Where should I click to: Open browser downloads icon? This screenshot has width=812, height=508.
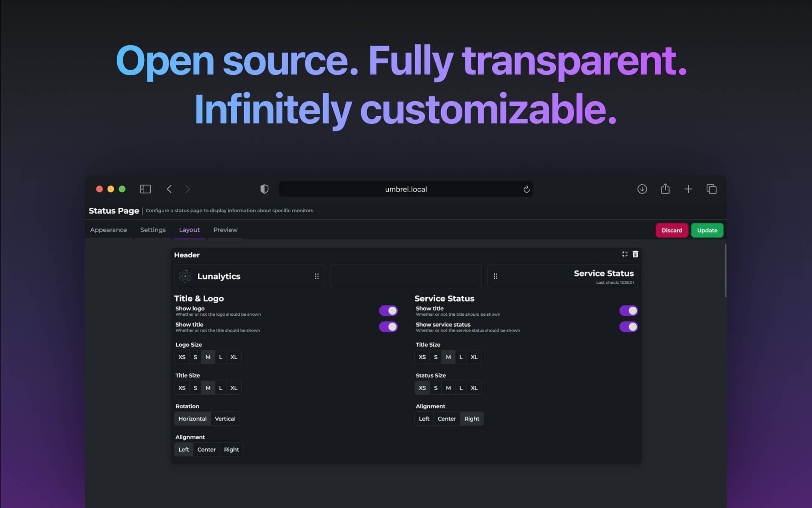click(642, 189)
